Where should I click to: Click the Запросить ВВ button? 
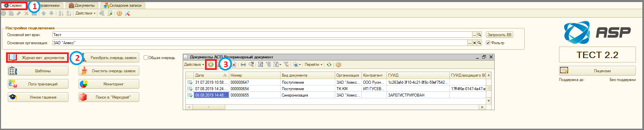click(499, 35)
